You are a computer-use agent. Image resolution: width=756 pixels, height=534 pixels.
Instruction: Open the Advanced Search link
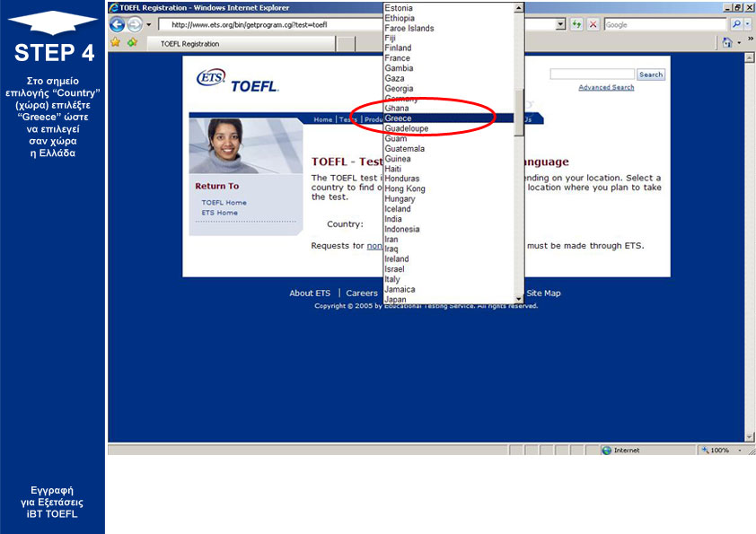tap(606, 87)
